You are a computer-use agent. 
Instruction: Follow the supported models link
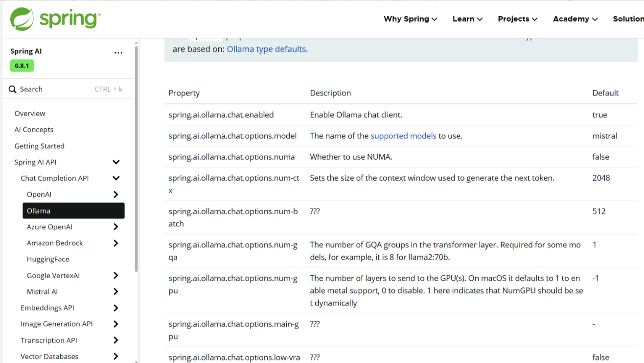[x=403, y=136]
